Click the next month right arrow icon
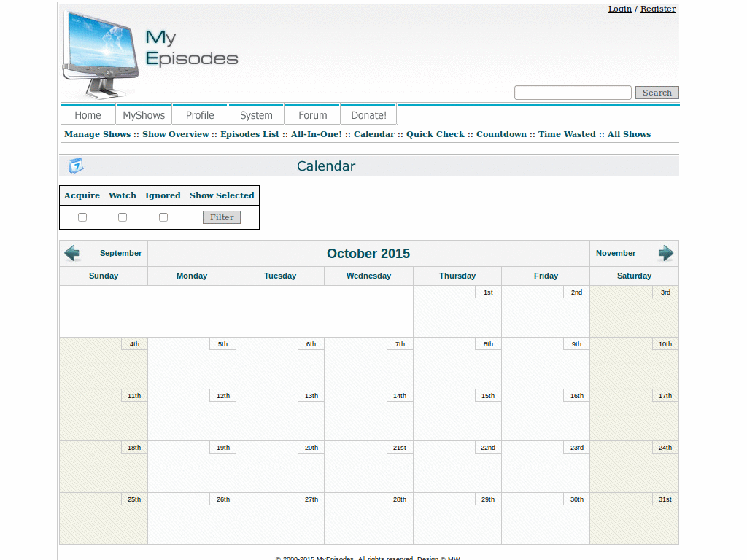This screenshot has width=747, height=560. 665,253
